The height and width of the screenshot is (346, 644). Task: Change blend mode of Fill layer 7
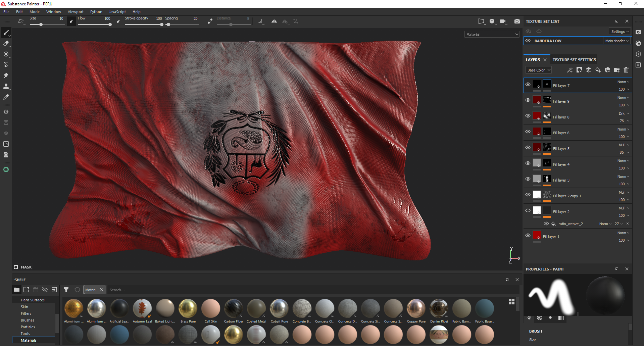[624, 82]
